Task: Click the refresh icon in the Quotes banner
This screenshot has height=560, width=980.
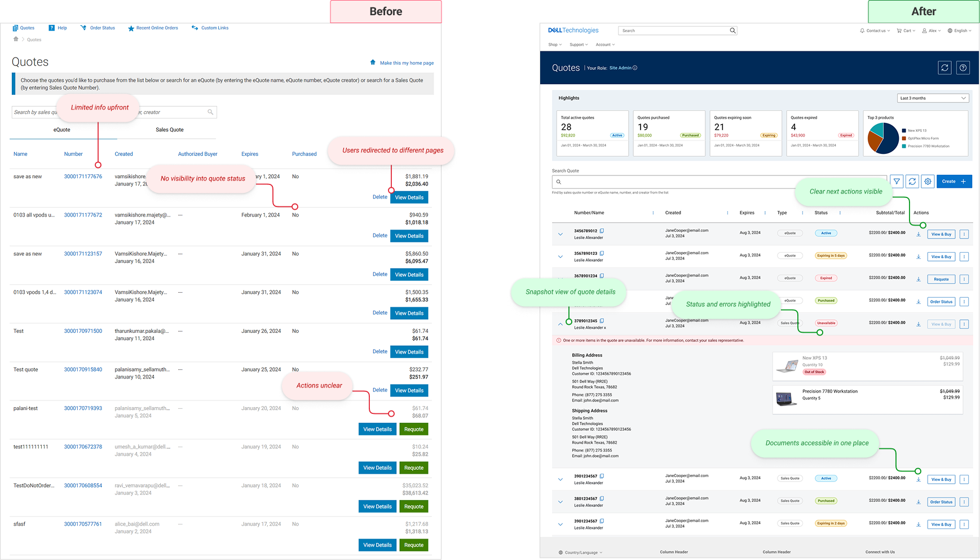Action: pyautogui.click(x=945, y=68)
